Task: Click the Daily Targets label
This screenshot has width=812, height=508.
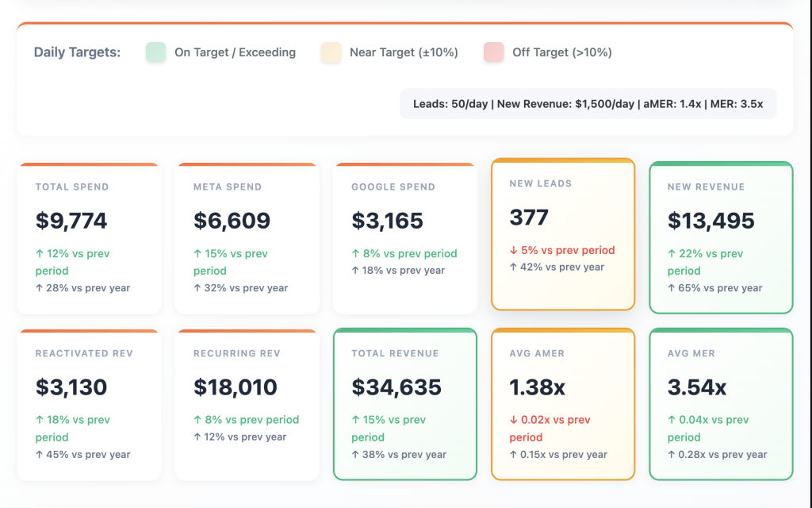Action: (77, 52)
